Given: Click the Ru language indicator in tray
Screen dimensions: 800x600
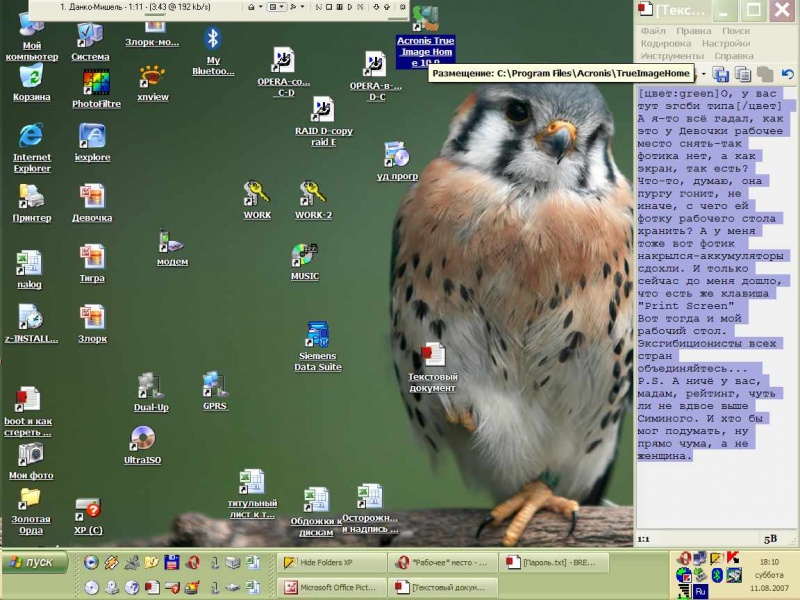Looking at the screenshot, I should 700,591.
